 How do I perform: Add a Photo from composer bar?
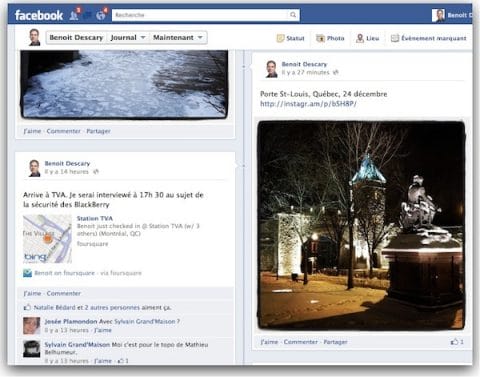tap(330, 38)
